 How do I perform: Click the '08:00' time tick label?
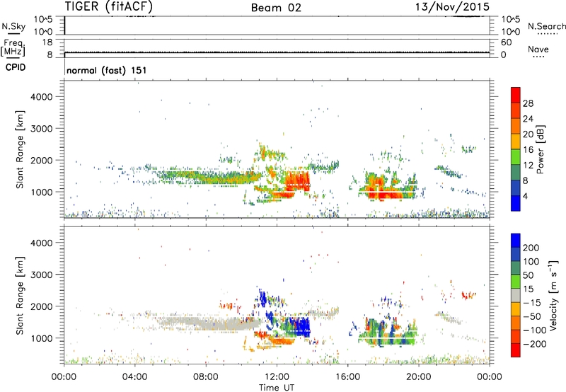tap(206, 377)
